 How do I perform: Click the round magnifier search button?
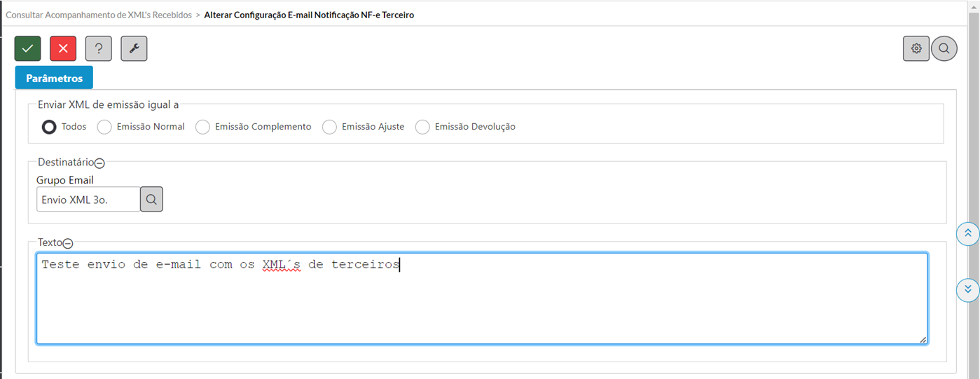[x=944, y=48]
